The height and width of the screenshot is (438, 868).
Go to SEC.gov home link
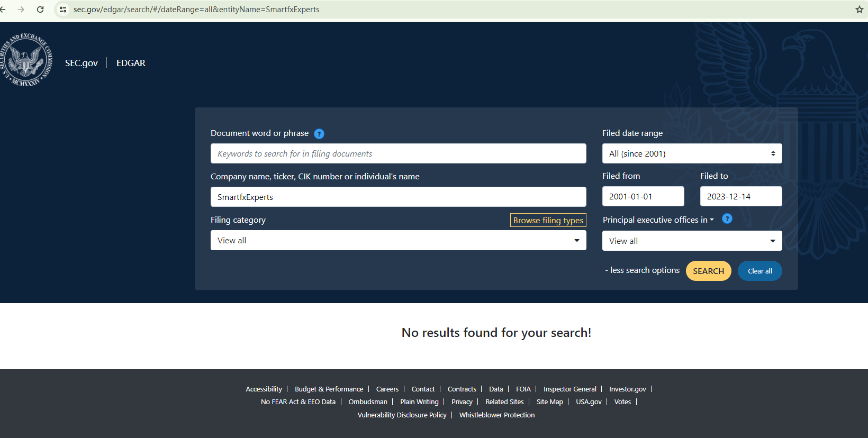[82, 63]
